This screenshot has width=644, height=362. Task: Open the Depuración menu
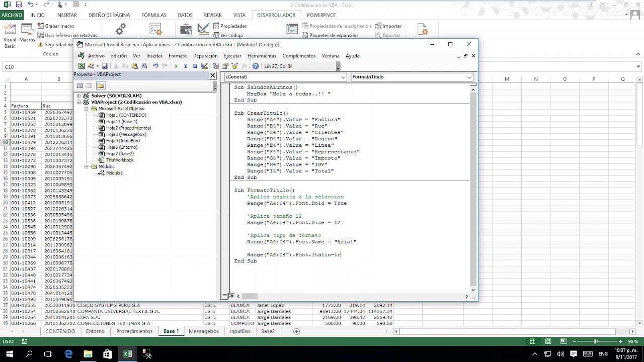(x=205, y=56)
